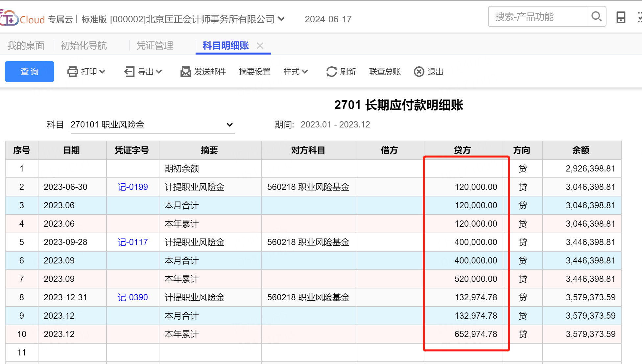This screenshot has height=364, width=642.
Task: Click the export arrow icon
Action: coord(129,72)
